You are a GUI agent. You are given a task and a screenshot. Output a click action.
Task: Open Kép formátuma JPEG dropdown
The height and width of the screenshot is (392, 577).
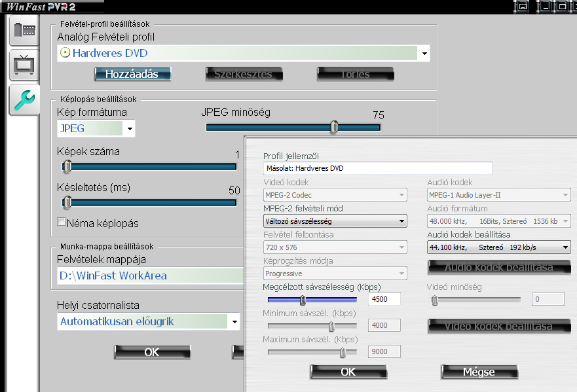[130, 129]
